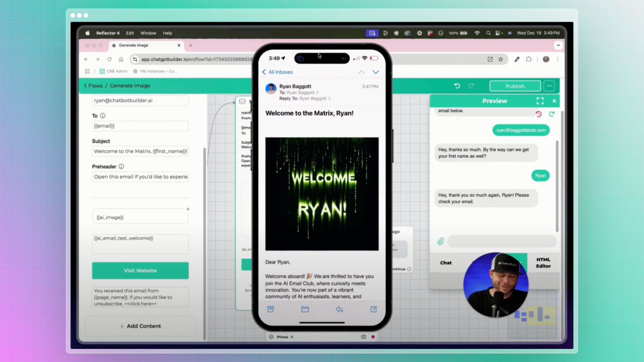Expand the To: Ryan Baggott recipient details

pyautogui.click(x=299, y=93)
